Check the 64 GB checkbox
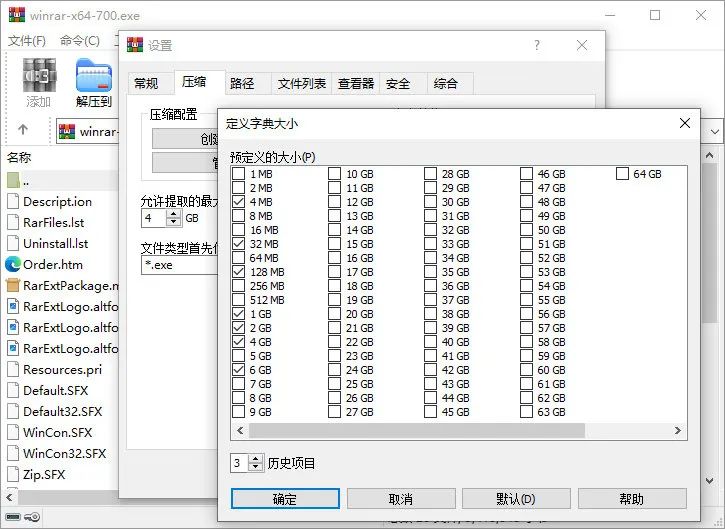725x529 pixels. click(622, 174)
